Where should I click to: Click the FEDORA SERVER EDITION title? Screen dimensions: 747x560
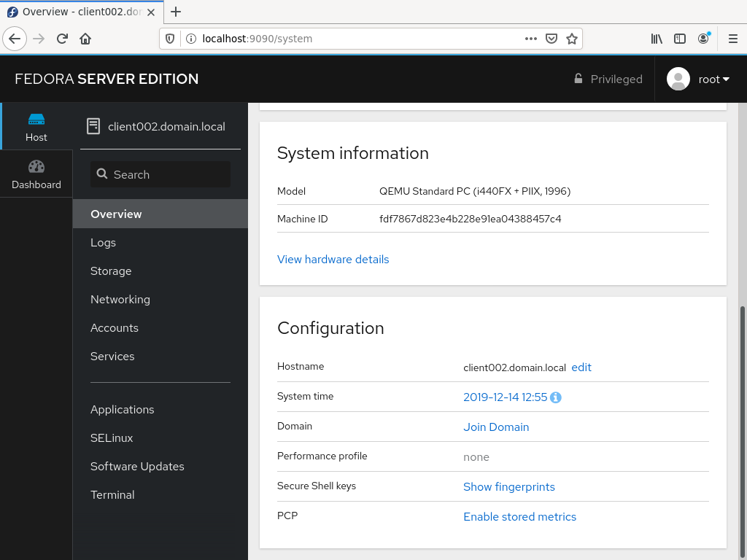pos(107,79)
